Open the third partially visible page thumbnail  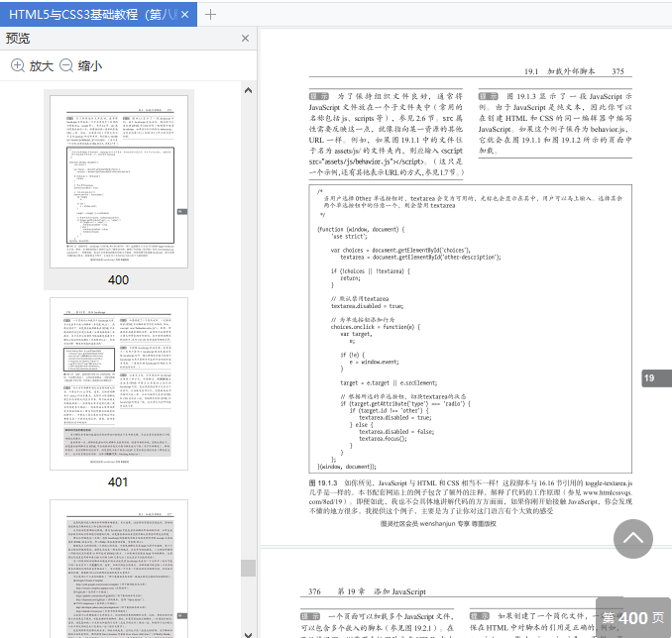[x=119, y=569]
